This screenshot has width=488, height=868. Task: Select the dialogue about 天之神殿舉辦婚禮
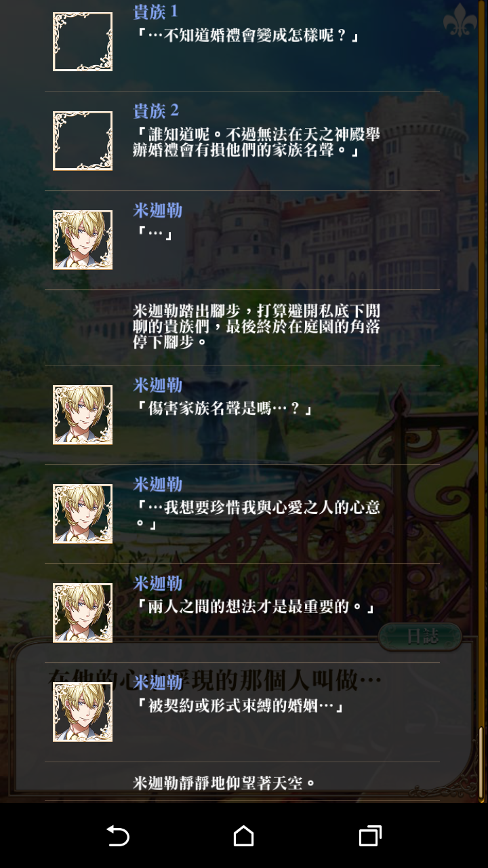pos(257,142)
